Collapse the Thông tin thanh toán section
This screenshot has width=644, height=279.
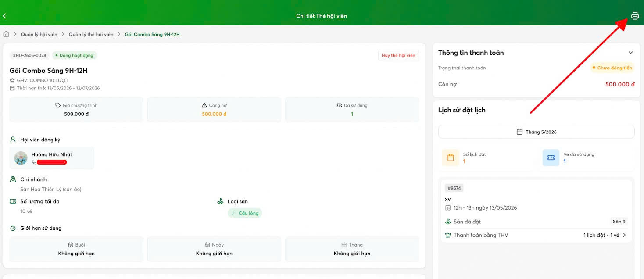630,53
